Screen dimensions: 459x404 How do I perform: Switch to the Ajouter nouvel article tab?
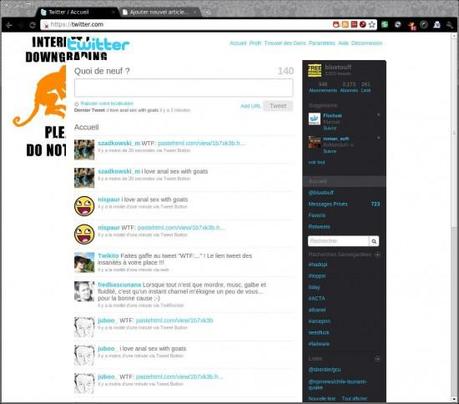coord(159,12)
